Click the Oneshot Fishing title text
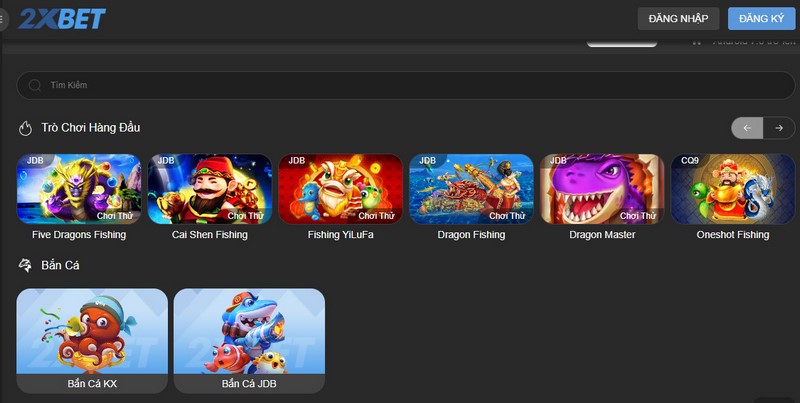 [x=733, y=235]
